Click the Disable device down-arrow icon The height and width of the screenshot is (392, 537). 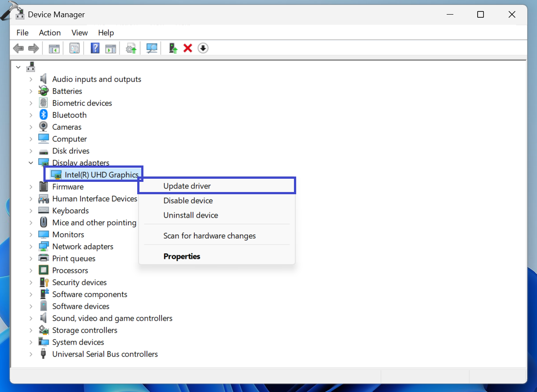(203, 48)
